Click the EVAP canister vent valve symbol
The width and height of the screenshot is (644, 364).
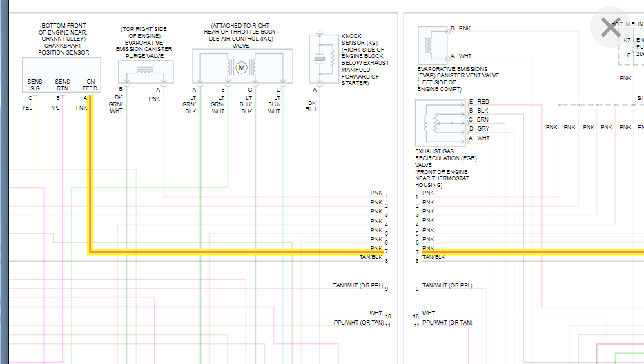[433, 44]
